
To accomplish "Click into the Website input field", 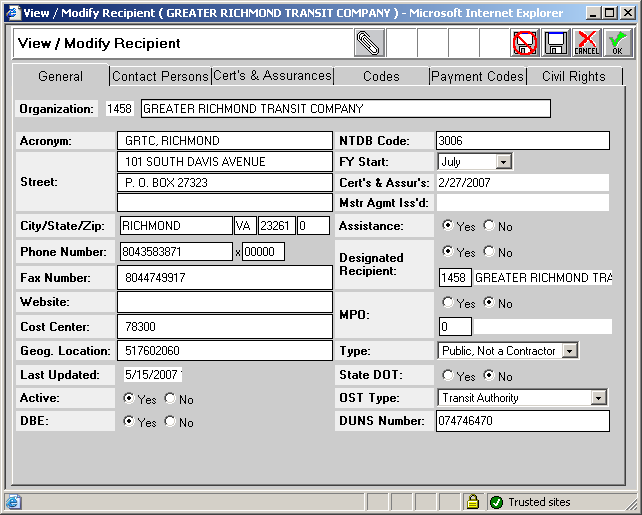I will coord(224,302).
